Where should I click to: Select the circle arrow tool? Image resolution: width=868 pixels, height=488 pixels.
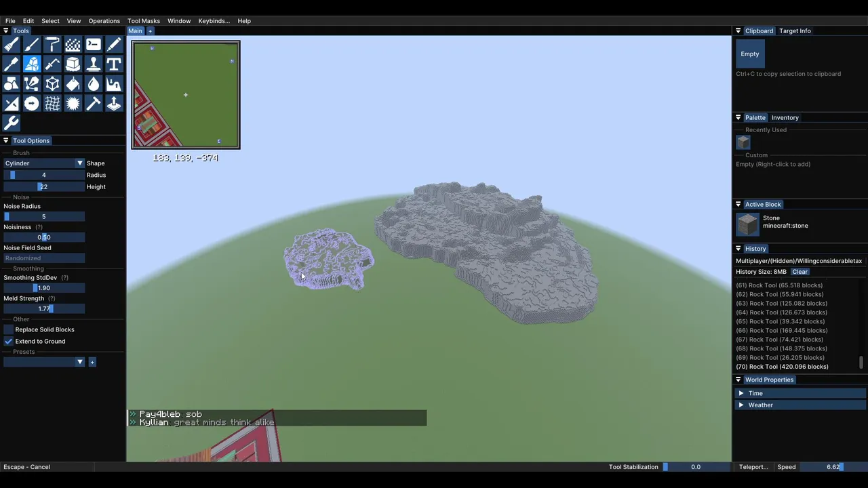32,104
